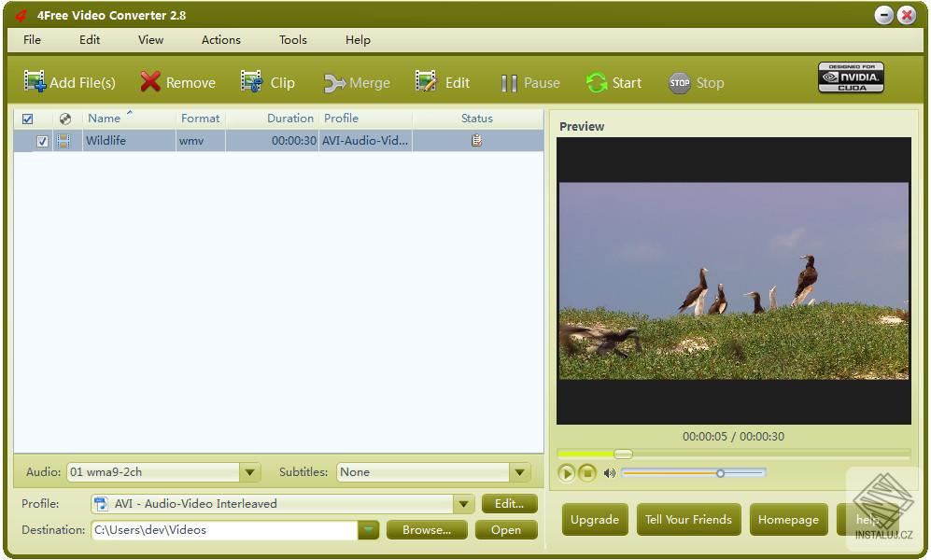Mute audio with the speaker toggle
This screenshot has width=931, height=560.
tap(609, 473)
